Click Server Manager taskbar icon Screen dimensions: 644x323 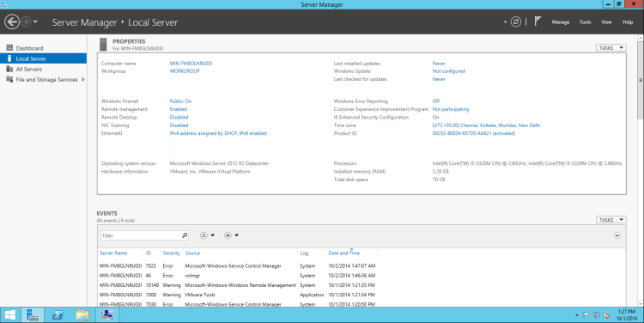click(33, 315)
